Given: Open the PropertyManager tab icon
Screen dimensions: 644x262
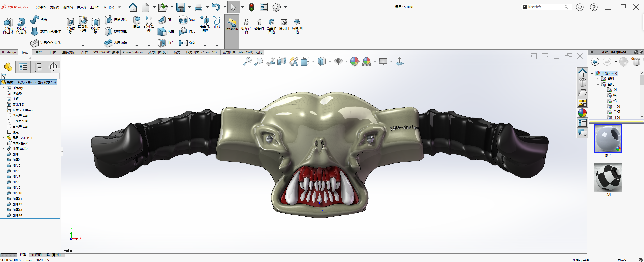Looking at the screenshot, I should tap(23, 67).
